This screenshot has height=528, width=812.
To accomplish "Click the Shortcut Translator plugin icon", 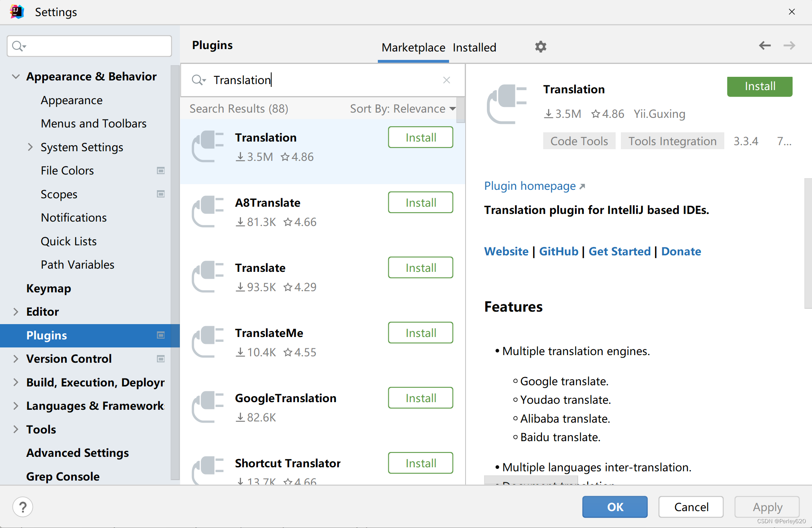I will pyautogui.click(x=208, y=470).
